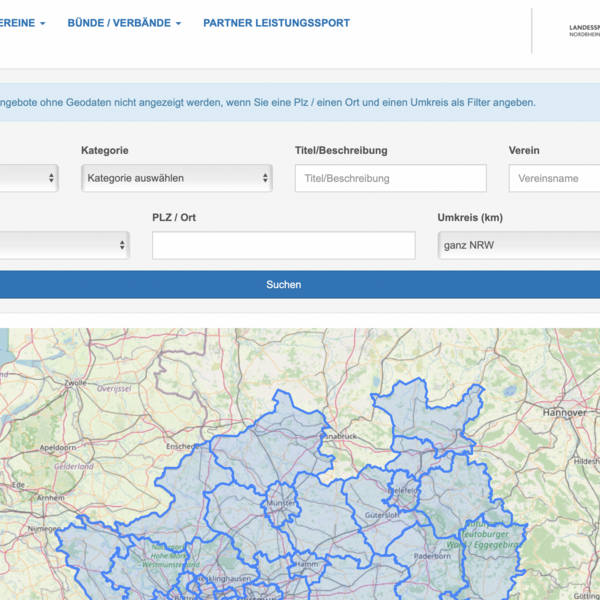Screen dimensions: 600x600
Task: Click the Umkreis (km) label
Action: (470, 217)
